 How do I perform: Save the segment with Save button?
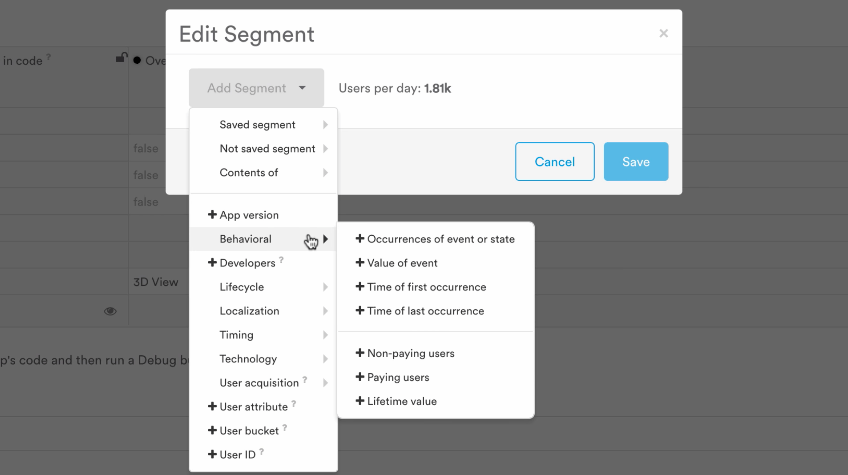tap(636, 162)
